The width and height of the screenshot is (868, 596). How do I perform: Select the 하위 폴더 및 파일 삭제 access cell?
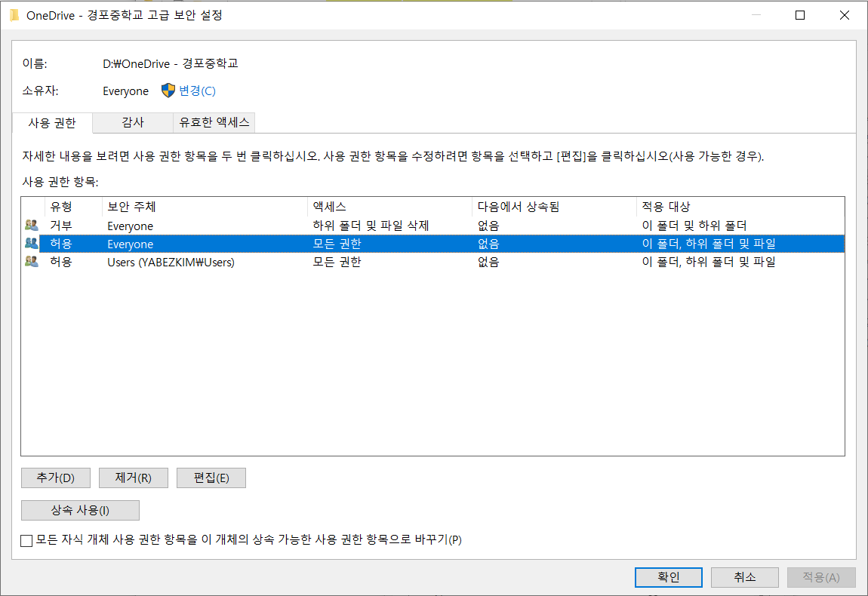point(371,226)
